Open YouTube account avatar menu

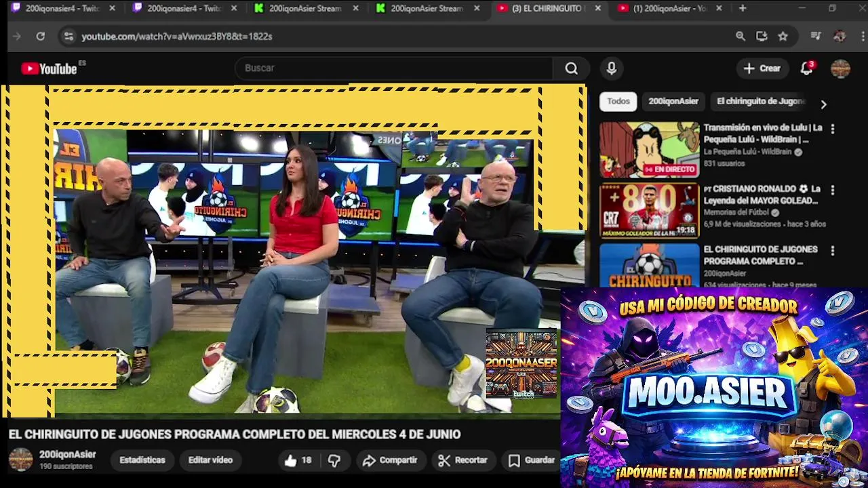pyautogui.click(x=841, y=68)
